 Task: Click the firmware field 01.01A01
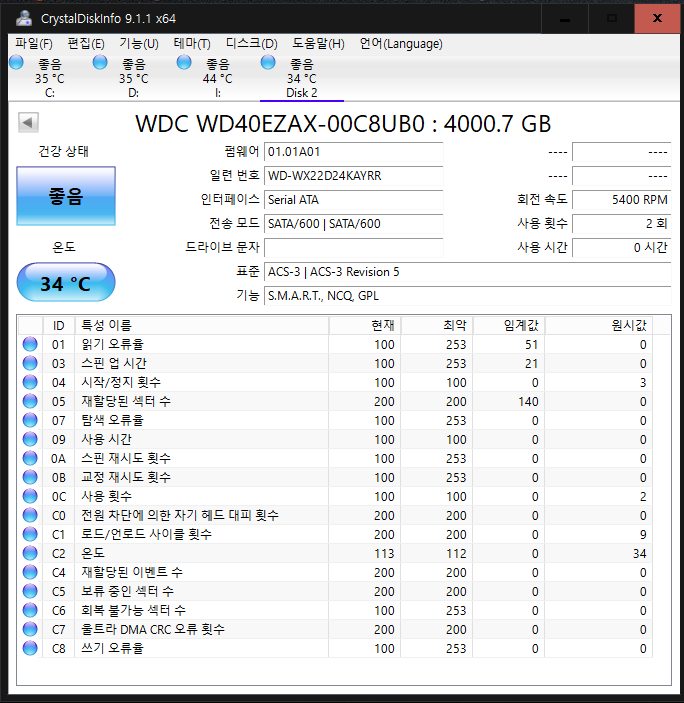pos(354,152)
